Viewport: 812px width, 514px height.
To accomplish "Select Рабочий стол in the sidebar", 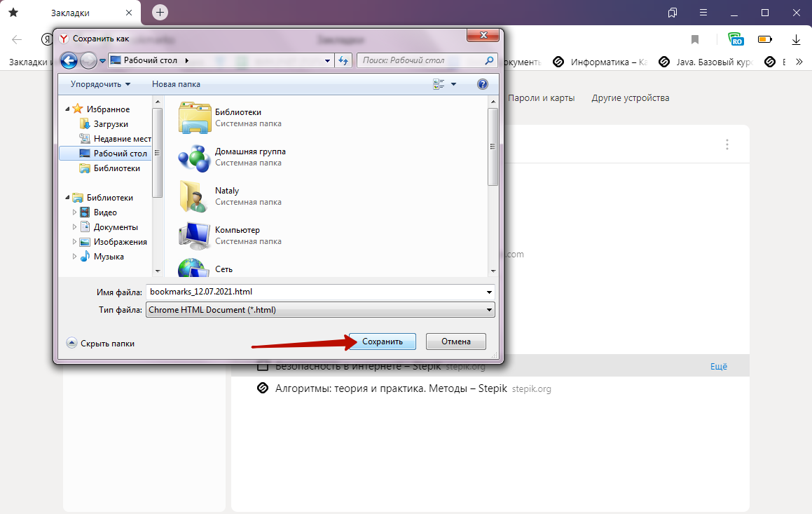I will pos(106,154).
